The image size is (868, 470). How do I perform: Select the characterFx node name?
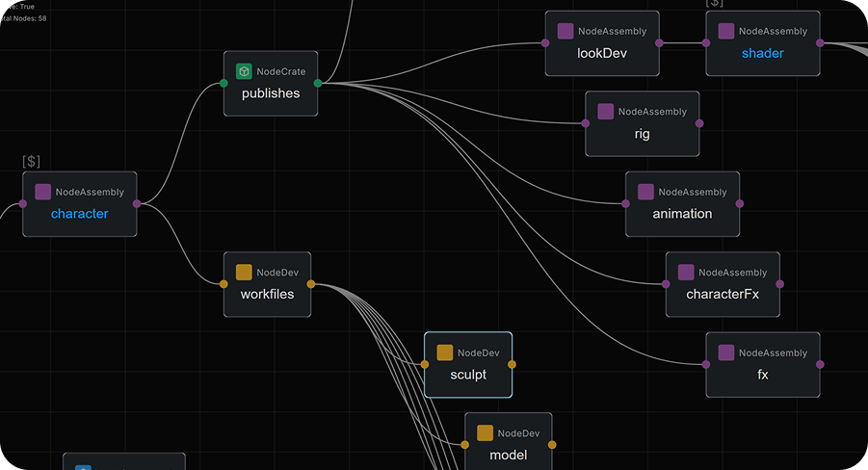pyautogui.click(x=723, y=294)
